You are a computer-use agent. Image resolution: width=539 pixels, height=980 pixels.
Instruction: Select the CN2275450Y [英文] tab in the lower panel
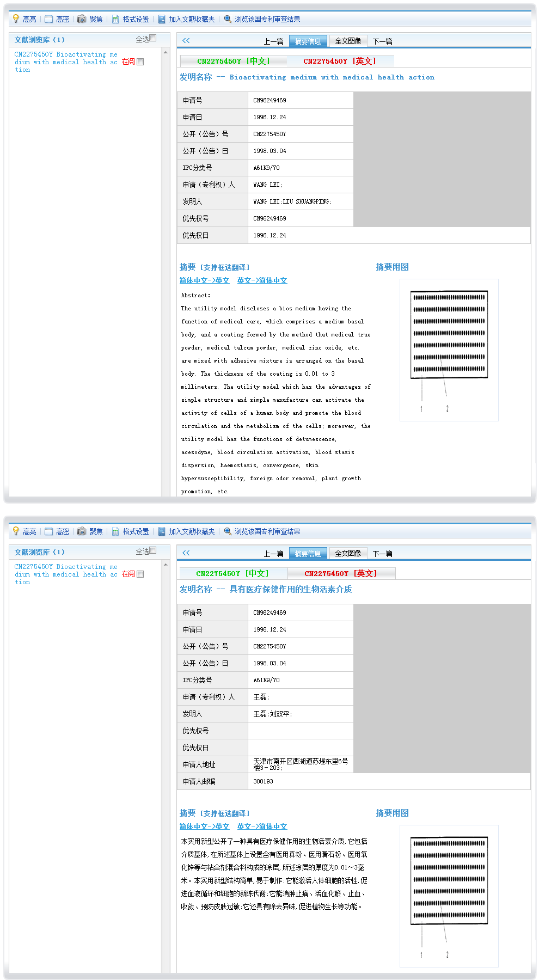340,573
